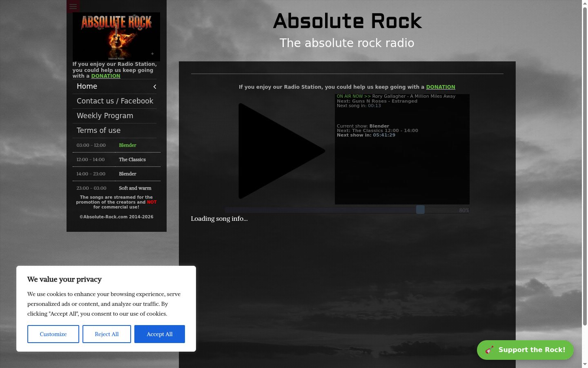Accept All cookies
Image resolution: width=588 pixels, height=368 pixels.
pos(160,334)
